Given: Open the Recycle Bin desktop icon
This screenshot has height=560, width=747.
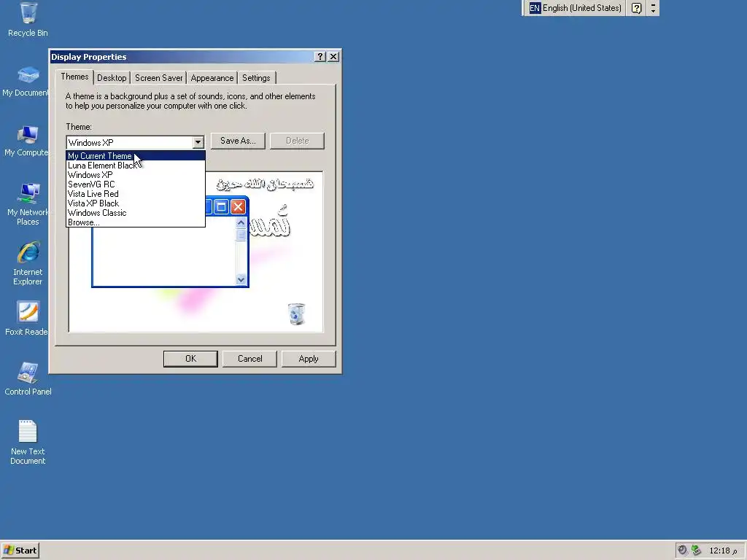Looking at the screenshot, I should tap(28, 20).
